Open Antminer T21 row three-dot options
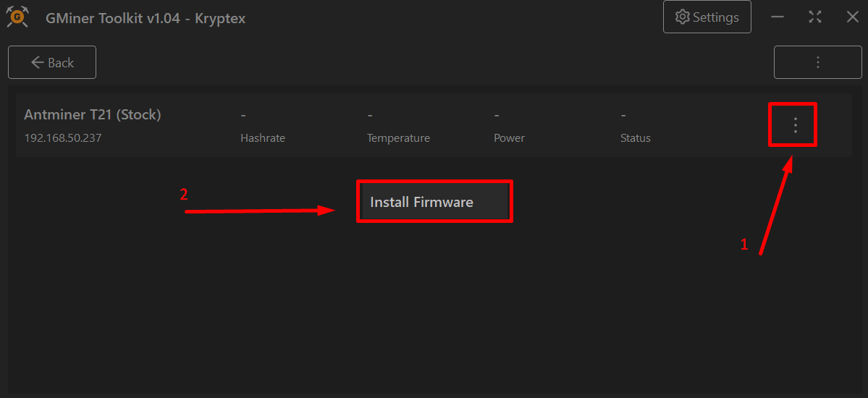This screenshot has width=868, height=398. click(795, 125)
